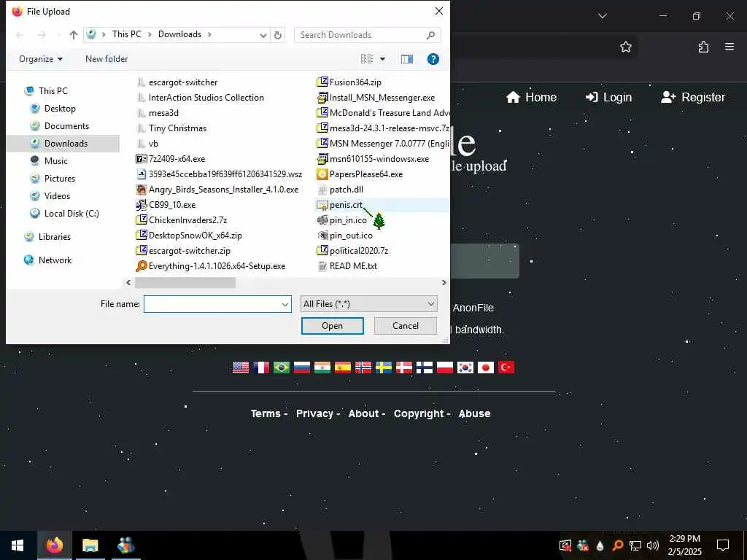Select the patch.dll file
747x560 pixels.
[x=340, y=190]
